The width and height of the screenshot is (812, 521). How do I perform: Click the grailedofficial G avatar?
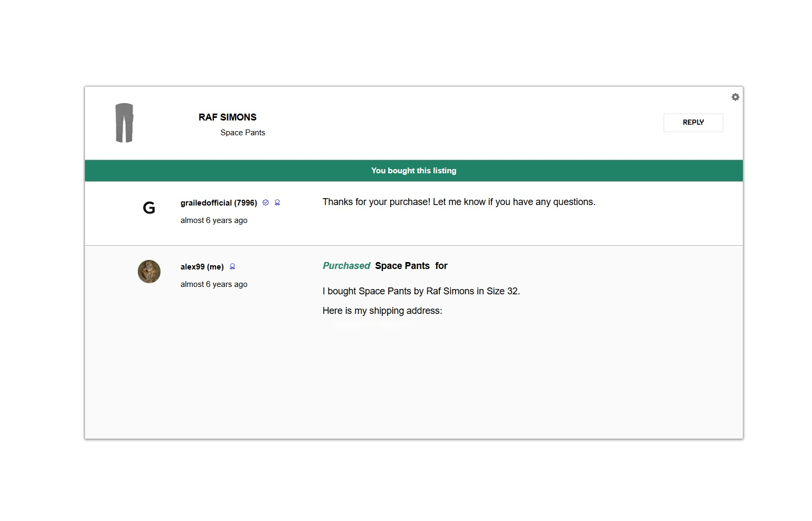click(149, 208)
